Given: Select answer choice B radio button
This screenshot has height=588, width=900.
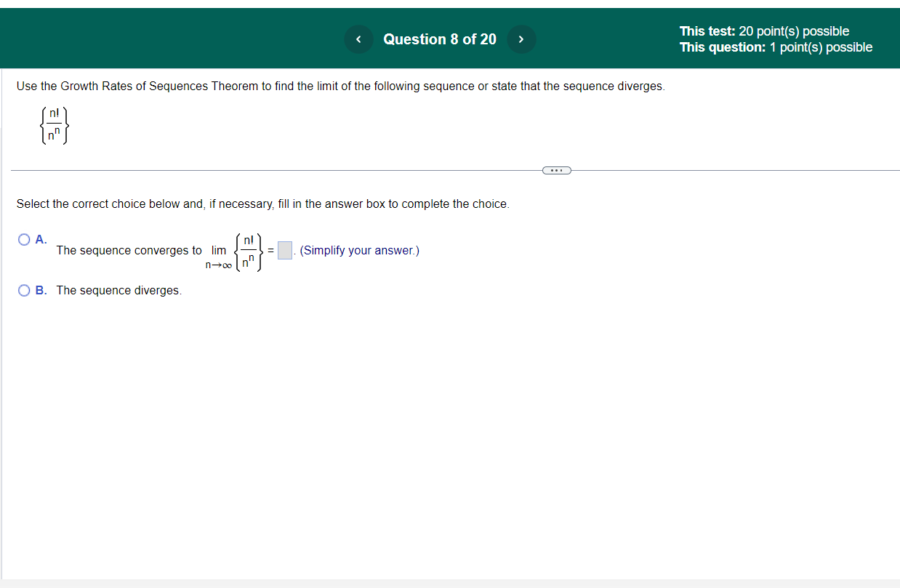Looking at the screenshot, I should click(x=24, y=290).
